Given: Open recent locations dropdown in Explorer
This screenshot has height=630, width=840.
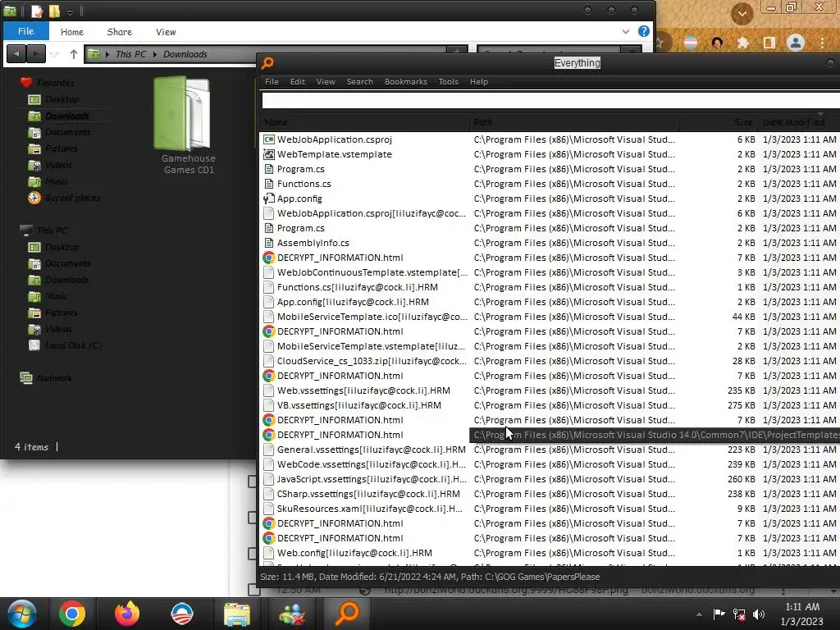Looking at the screenshot, I should coord(54,54).
